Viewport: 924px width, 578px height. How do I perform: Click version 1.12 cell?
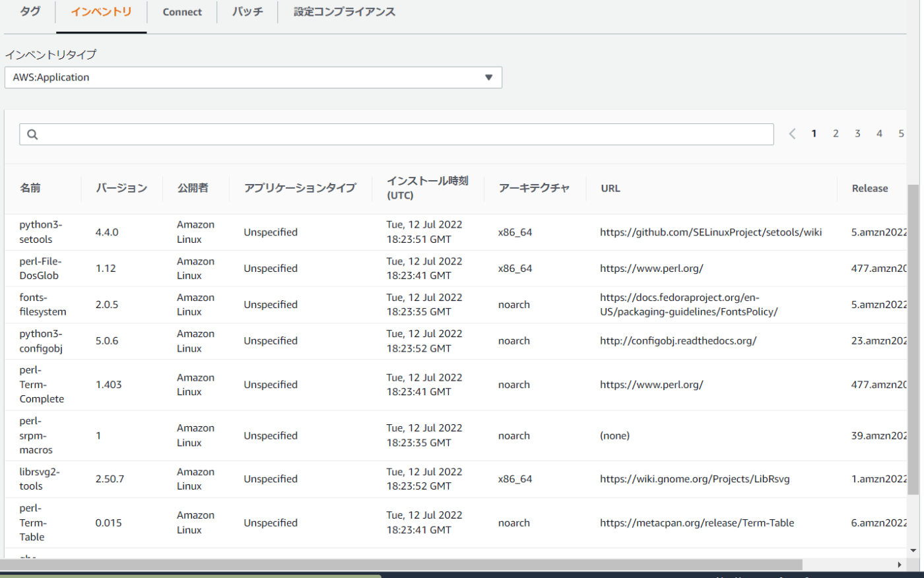pos(106,269)
